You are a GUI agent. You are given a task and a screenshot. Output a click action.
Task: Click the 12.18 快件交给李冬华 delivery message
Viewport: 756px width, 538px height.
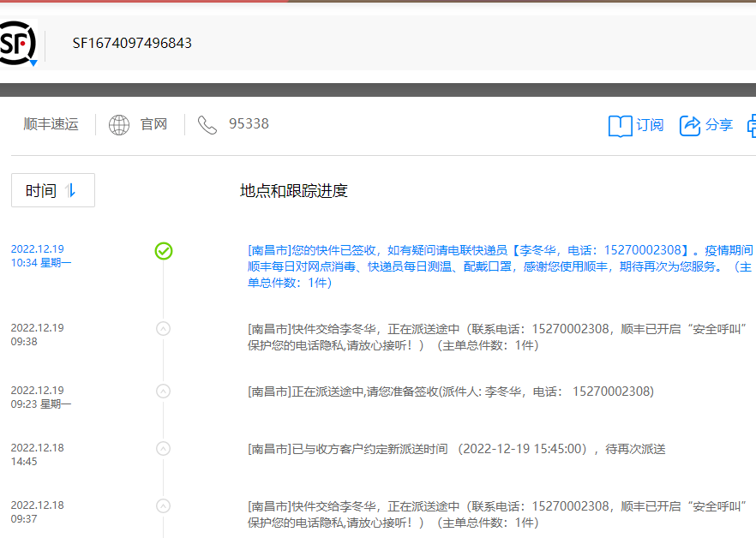(x=496, y=514)
